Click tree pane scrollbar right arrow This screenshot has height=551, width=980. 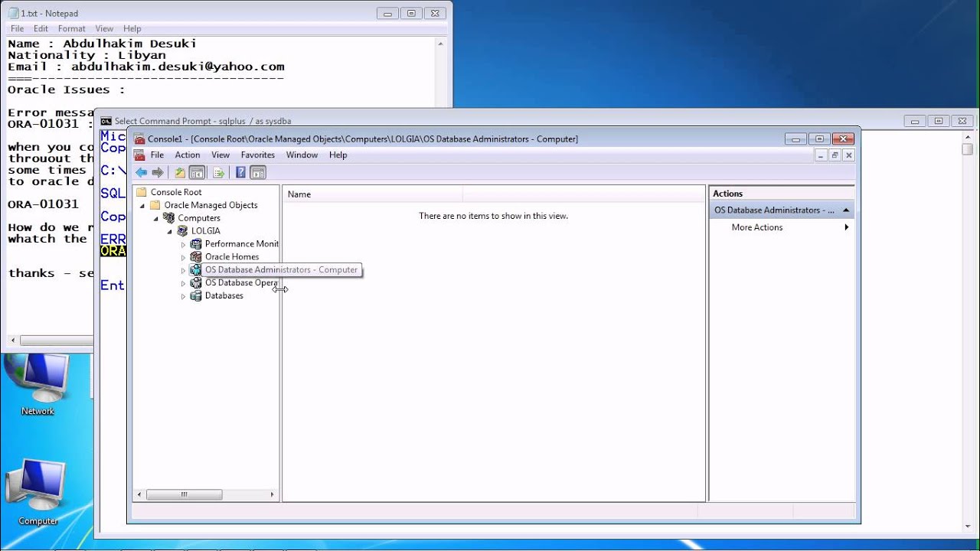pyautogui.click(x=272, y=495)
